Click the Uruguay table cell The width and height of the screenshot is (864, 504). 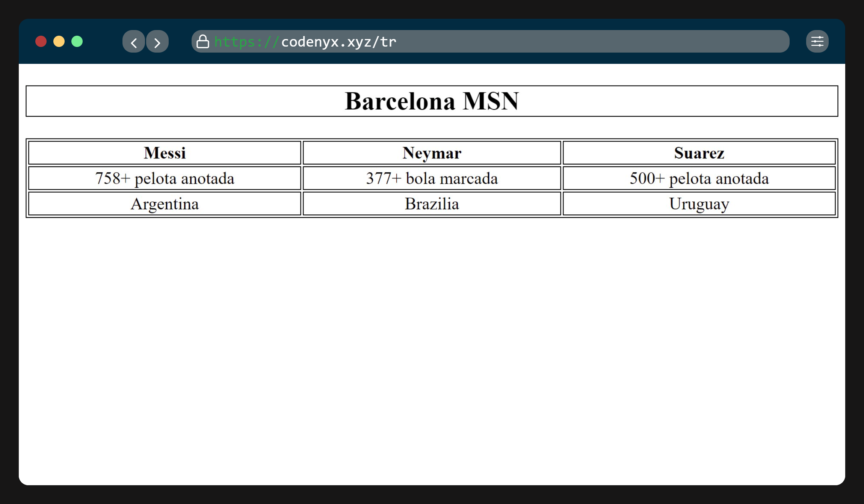point(699,204)
